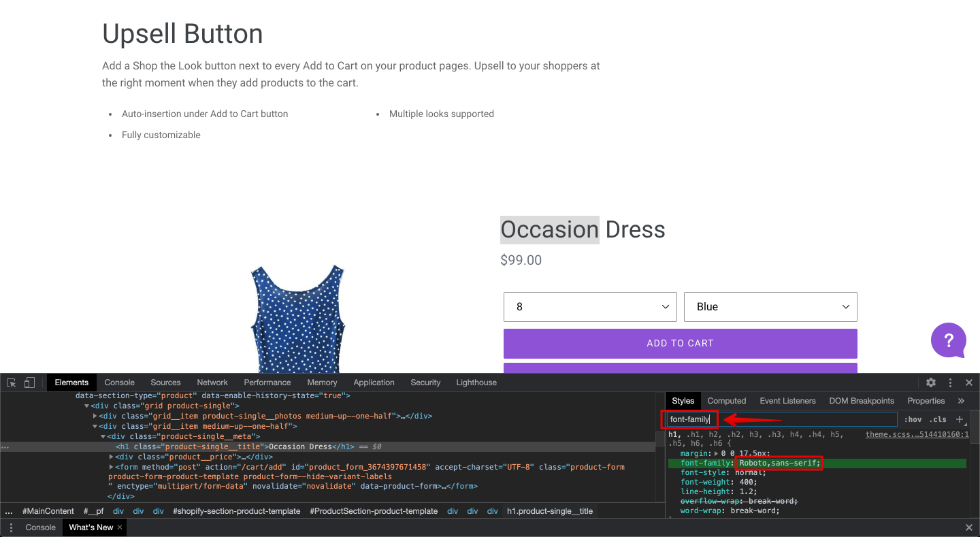The image size is (980, 537).
Task: Open the console drawer three-dot menu
Action: (11, 527)
